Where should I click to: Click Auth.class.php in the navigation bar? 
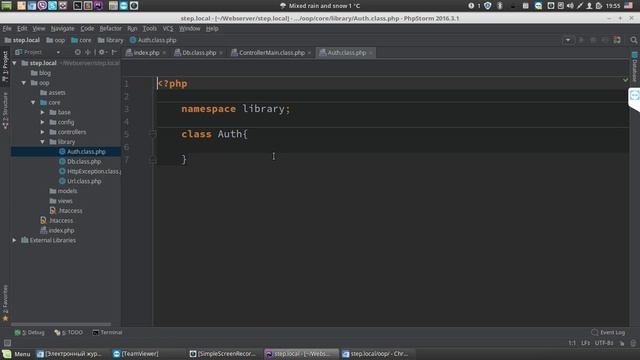[x=153, y=40]
